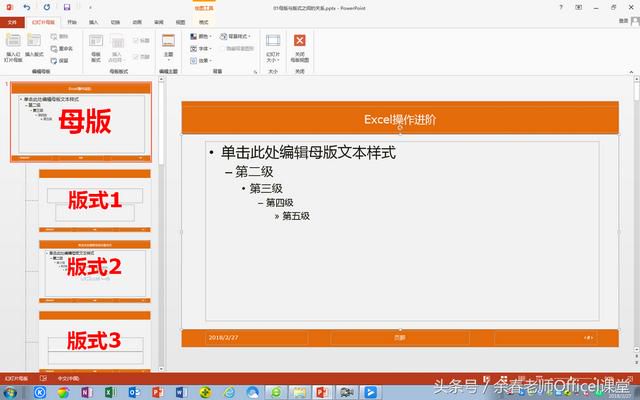Click the thumbnail pane scroll-down arrow
This screenshot has width=640, height=400.
tap(161, 369)
